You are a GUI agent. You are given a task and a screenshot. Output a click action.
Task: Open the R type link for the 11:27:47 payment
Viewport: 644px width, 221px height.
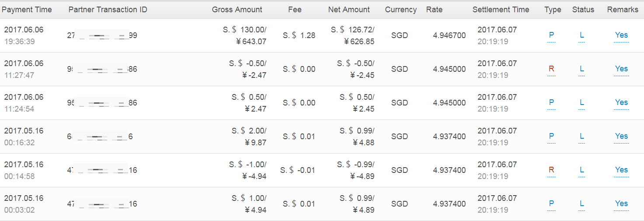click(x=551, y=69)
